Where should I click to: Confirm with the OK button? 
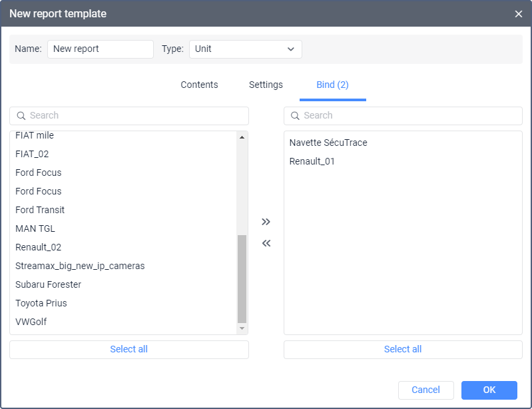tap(489, 390)
